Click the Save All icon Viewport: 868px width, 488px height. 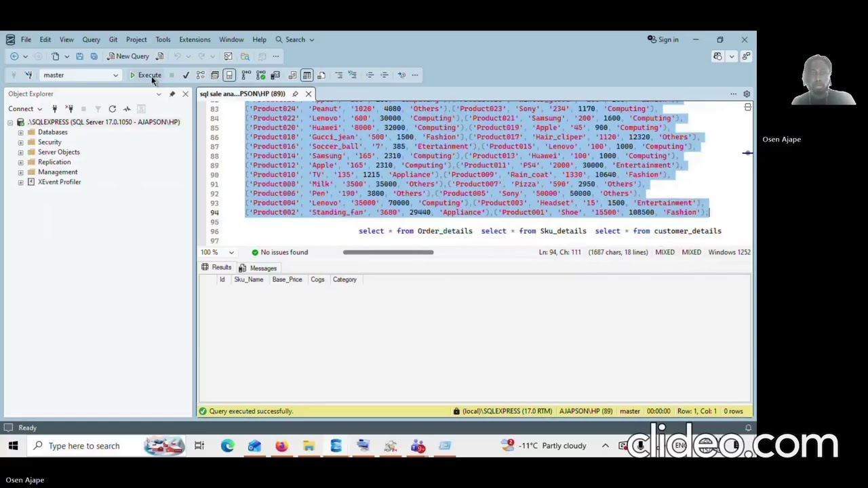[94, 56]
